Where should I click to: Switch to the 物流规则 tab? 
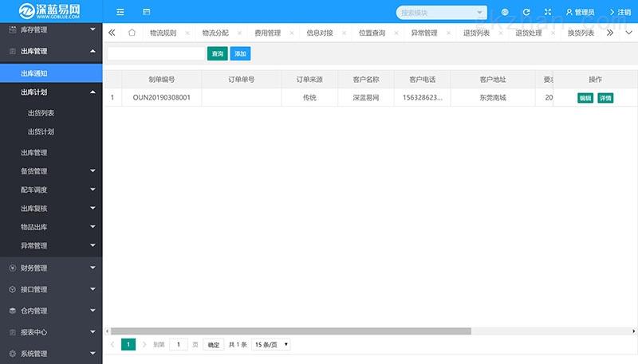tap(163, 33)
